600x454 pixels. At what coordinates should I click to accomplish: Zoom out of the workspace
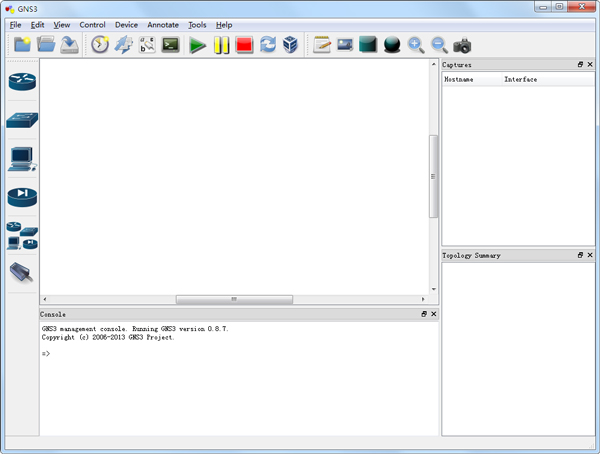pyautogui.click(x=439, y=45)
